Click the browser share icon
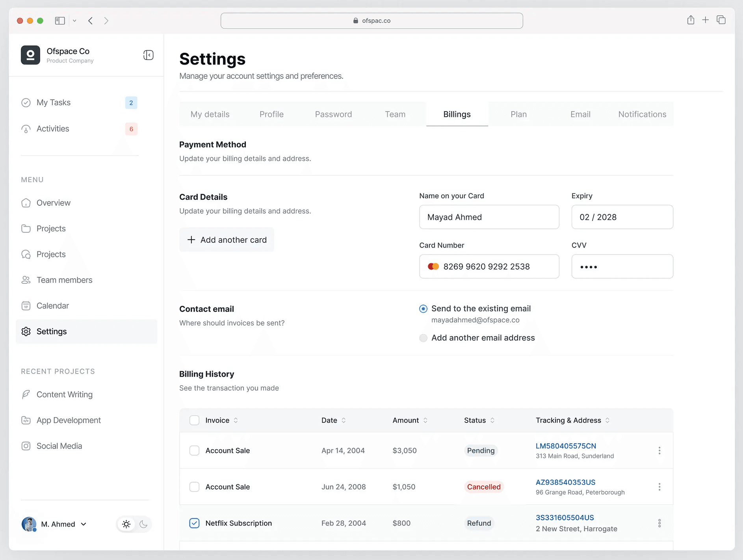 click(x=691, y=20)
